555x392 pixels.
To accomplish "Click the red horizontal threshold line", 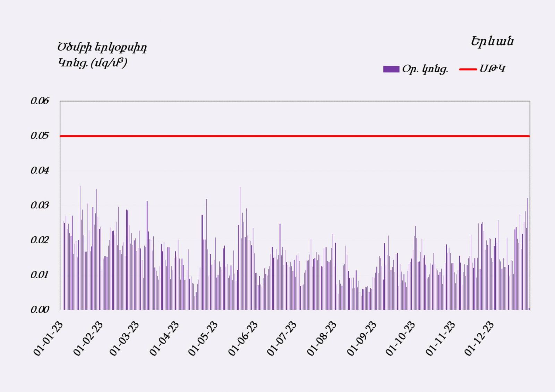I will click(x=295, y=136).
